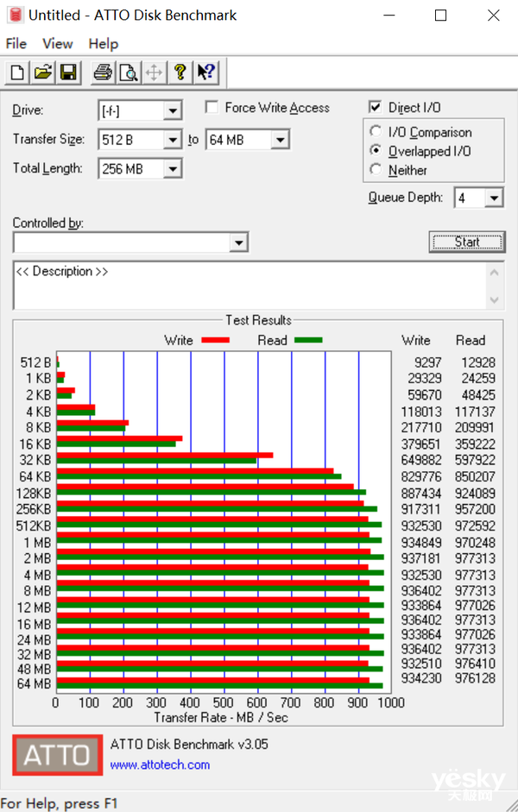Viewport: 518px width, 812px height.
Task: Open Print Preview from the toolbar
Action: [x=129, y=72]
